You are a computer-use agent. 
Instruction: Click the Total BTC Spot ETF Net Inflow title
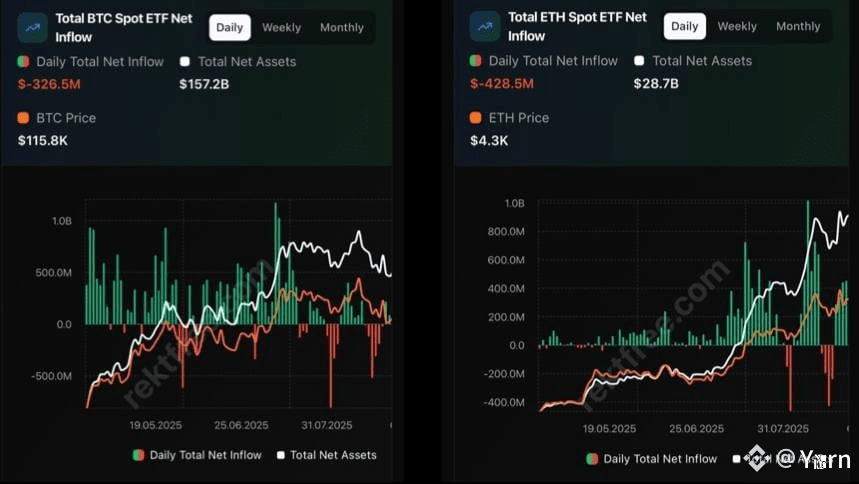click(x=124, y=27)
